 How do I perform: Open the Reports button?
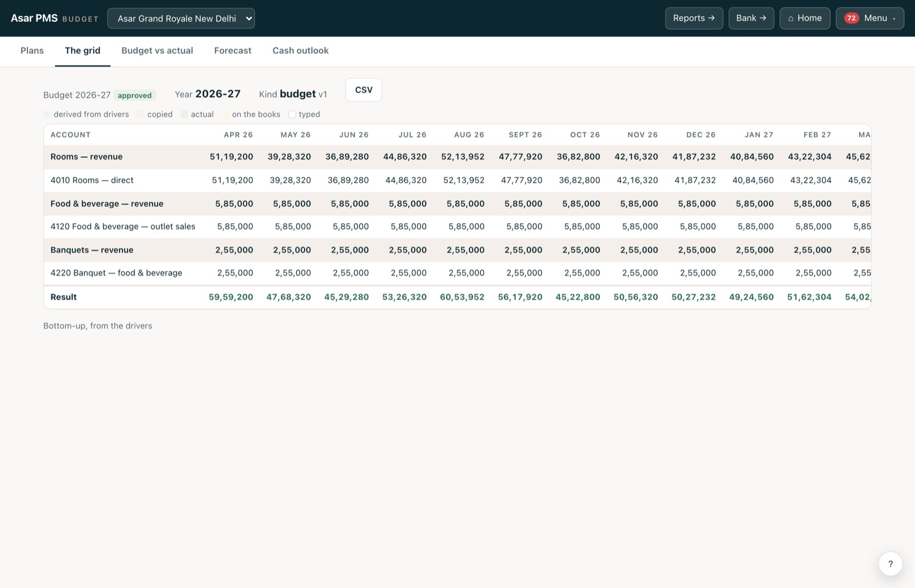pos(694,18)
